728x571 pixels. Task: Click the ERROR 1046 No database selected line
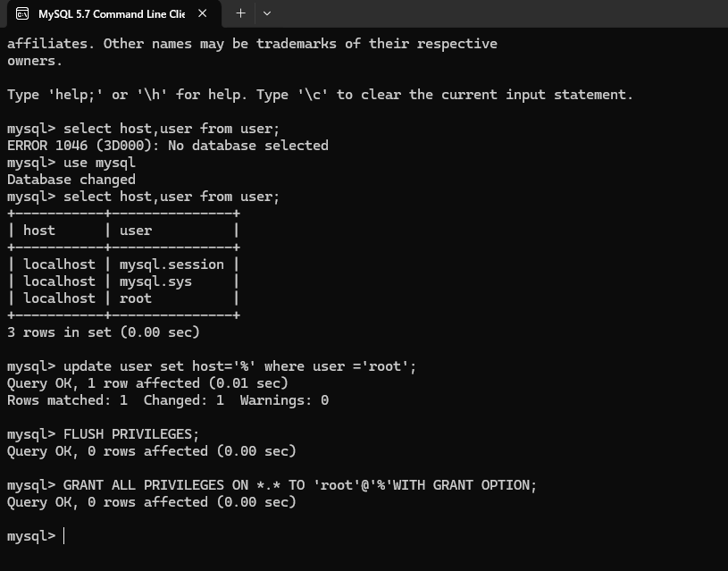click(168, 146)
